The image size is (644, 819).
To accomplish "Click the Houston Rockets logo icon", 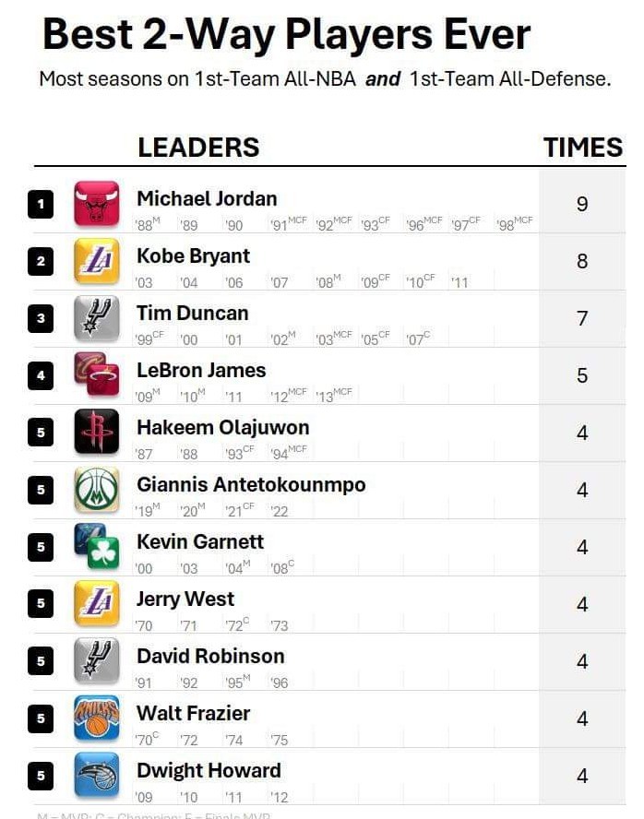I will (97, 432).
